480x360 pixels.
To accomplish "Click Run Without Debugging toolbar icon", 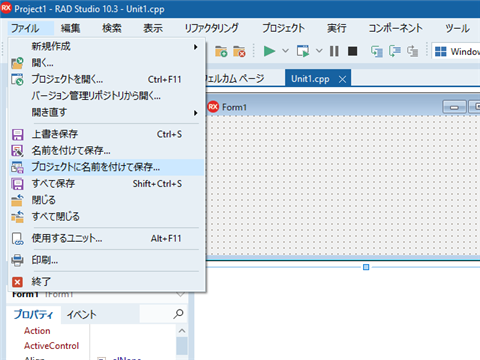I will [303, 51].
